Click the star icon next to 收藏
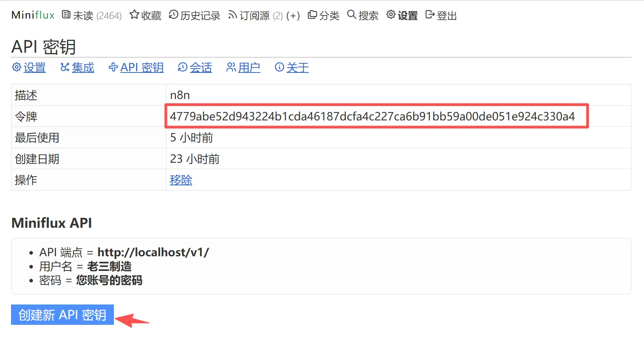644x341 pixels. [134, 15]
